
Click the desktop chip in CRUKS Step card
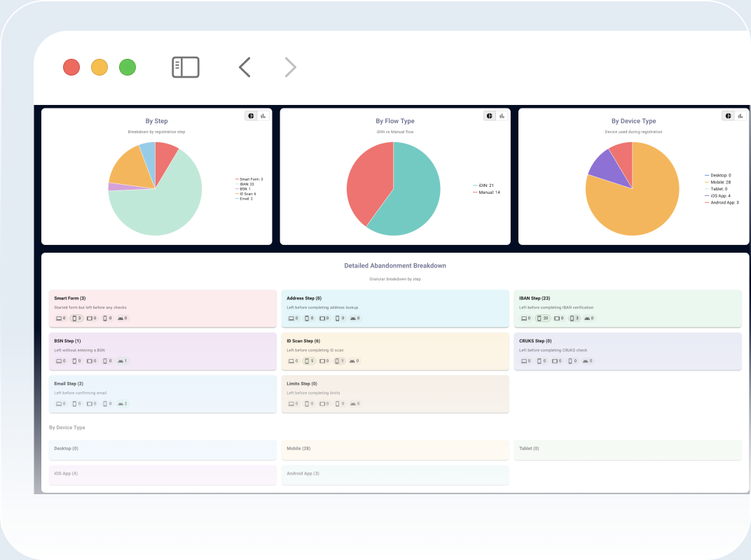pyautogui.click(x=526, y=361)
